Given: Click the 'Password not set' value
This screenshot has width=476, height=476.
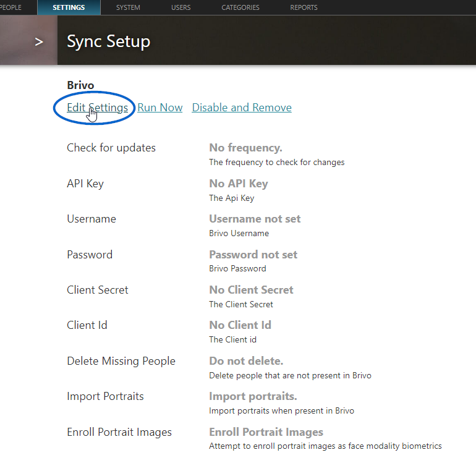Looking at the screenshot, I should pyautogui.click(x=253, y=255).
